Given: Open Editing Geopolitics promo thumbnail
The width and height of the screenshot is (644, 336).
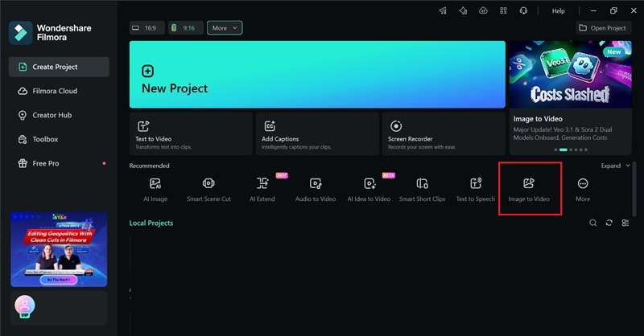Looking at the screenshot, I should (59, 249).
